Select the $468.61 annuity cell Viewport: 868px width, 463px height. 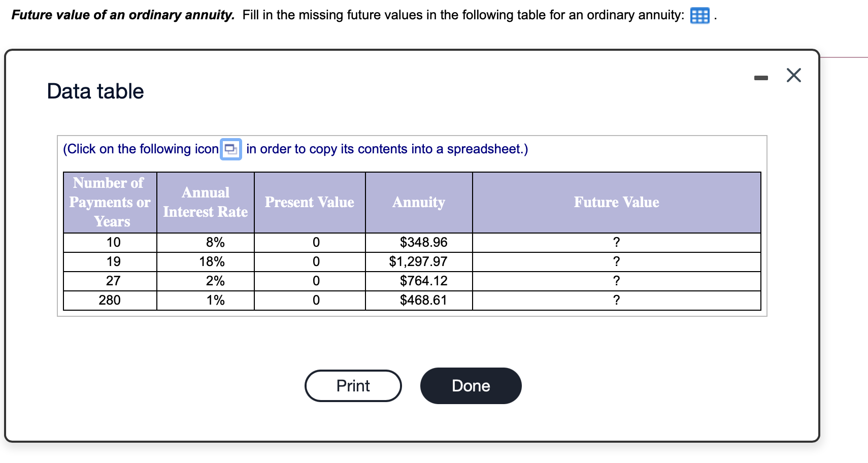[x=423, y=301]
